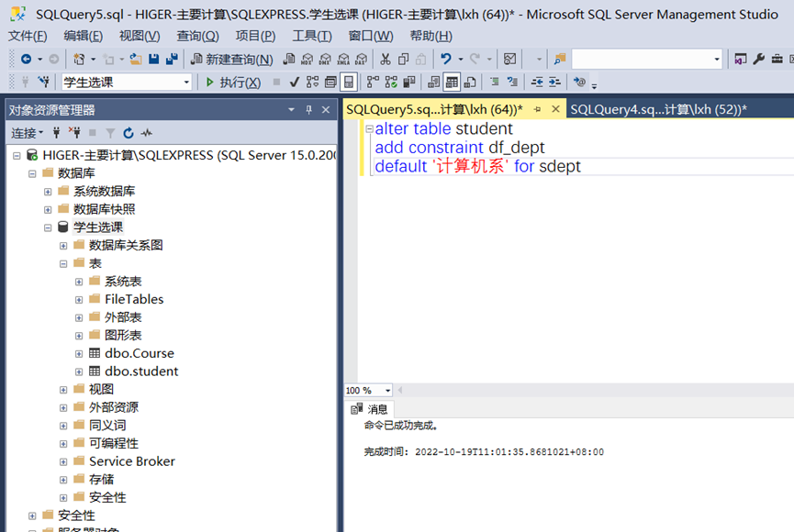Expand the dbo.student table node
This screenshot has height=532, width=794.
(79, 372)
